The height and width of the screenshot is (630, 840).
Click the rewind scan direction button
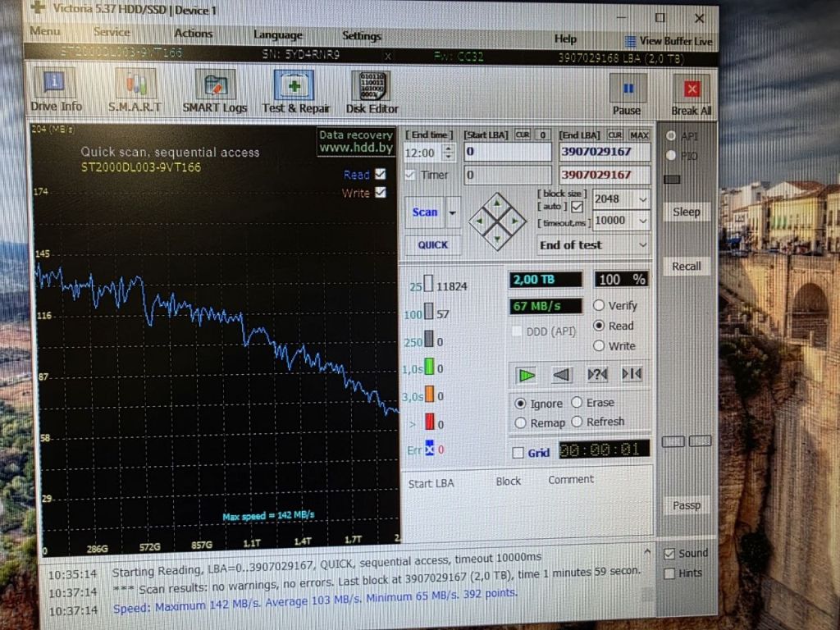pos(561,374)
